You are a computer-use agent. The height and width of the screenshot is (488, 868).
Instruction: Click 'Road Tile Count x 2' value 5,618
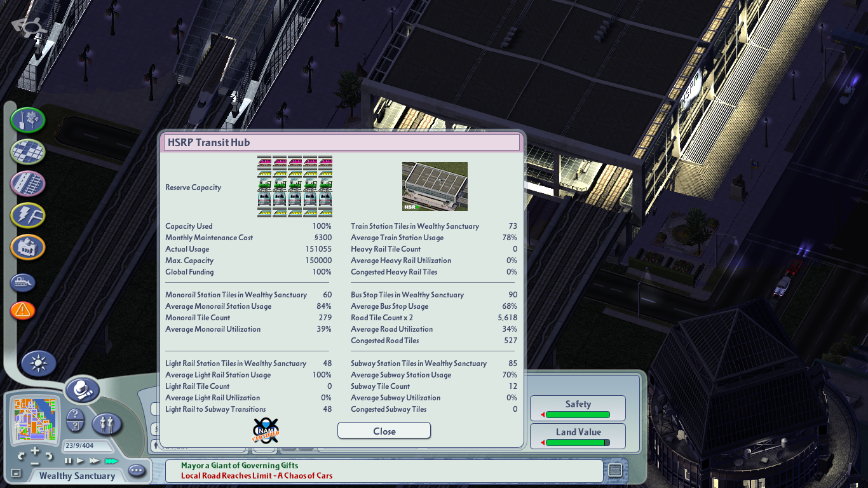click(508, 318)
